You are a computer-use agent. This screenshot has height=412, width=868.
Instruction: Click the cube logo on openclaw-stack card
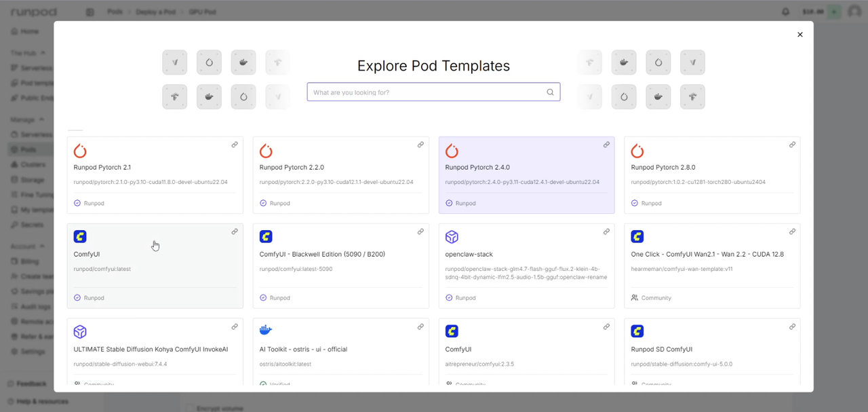pos(452,237)
